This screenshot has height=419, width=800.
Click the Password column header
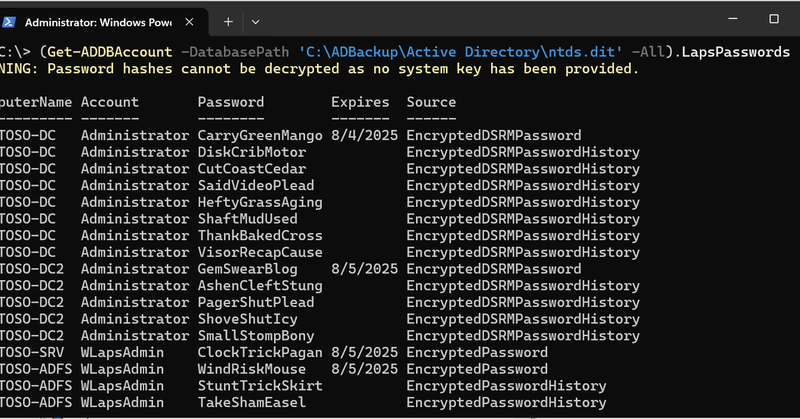(x=231, y=102)
